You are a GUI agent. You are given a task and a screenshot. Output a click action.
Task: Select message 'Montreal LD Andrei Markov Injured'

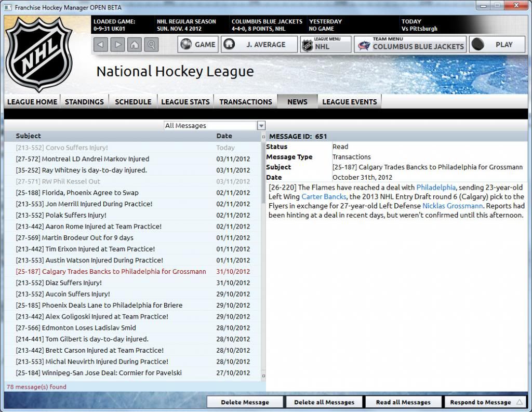pos(132,159)
